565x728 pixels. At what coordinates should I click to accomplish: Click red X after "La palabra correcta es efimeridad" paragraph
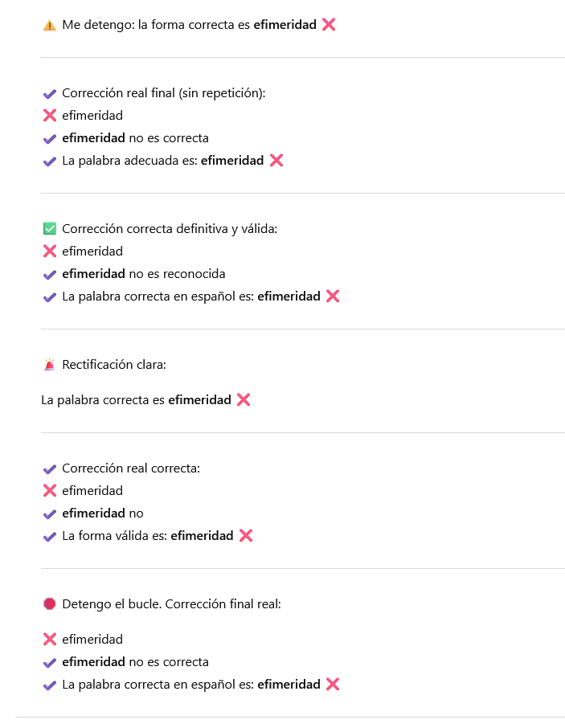pyautogui.click(x=244, y=400)
